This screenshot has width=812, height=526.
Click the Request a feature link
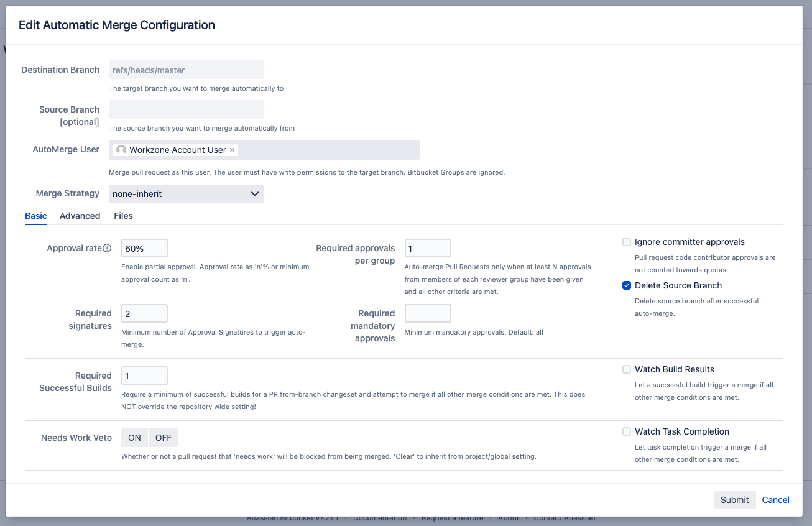coord(452,517)
